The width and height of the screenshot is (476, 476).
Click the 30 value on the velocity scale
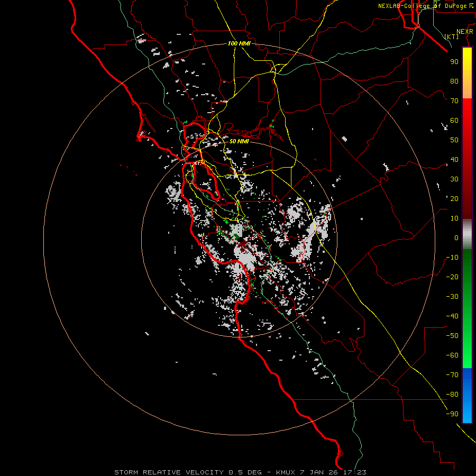454,179
